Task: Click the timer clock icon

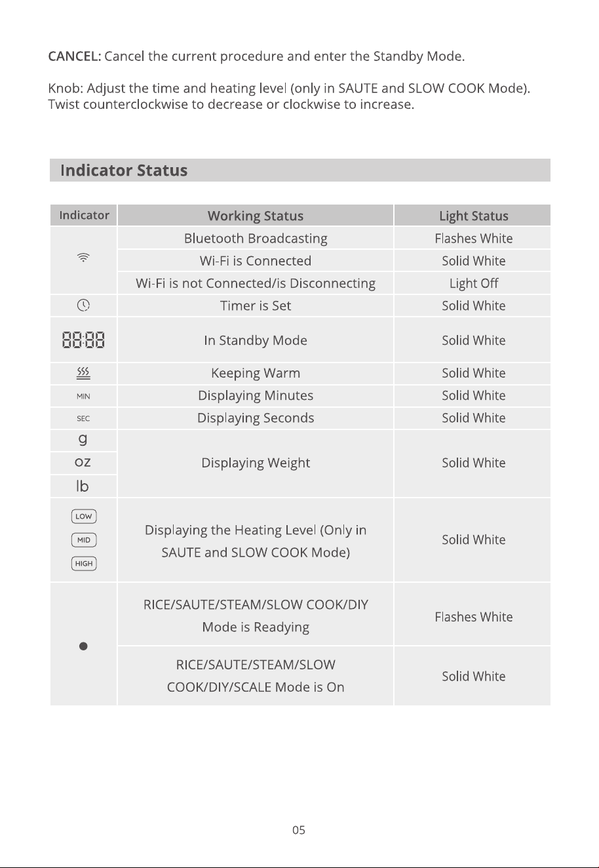Action: pos(83,305)
